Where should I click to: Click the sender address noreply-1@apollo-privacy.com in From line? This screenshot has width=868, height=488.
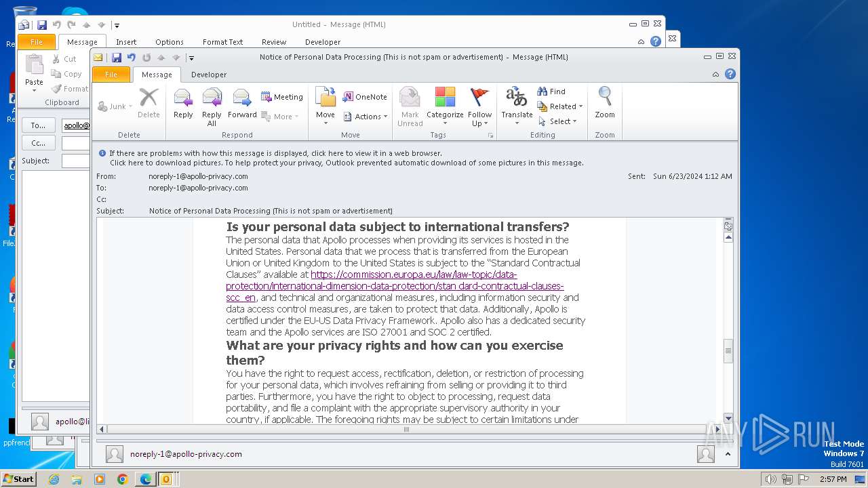(198, 176)
